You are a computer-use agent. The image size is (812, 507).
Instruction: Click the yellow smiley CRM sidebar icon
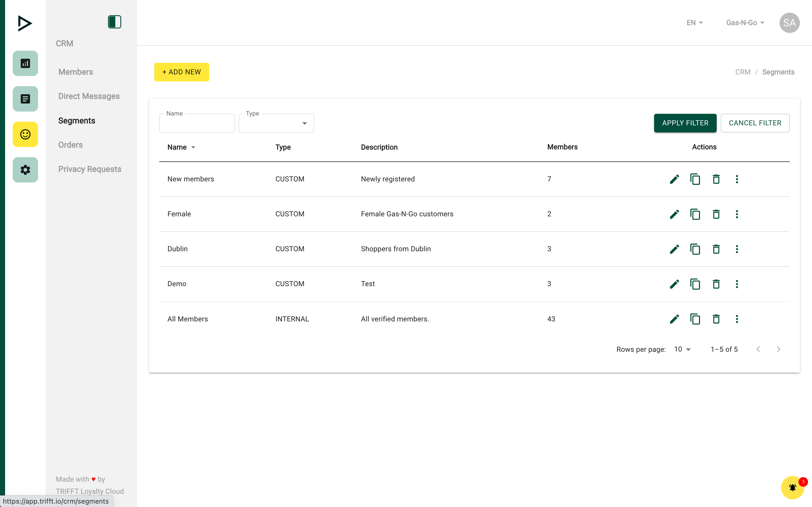[x=25, y=134]
